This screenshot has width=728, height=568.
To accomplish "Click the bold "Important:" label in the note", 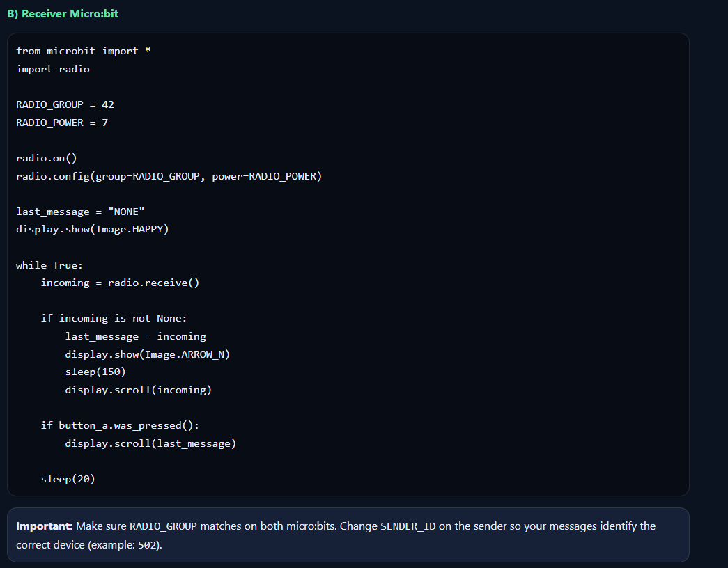I will (x=45, y=526).
